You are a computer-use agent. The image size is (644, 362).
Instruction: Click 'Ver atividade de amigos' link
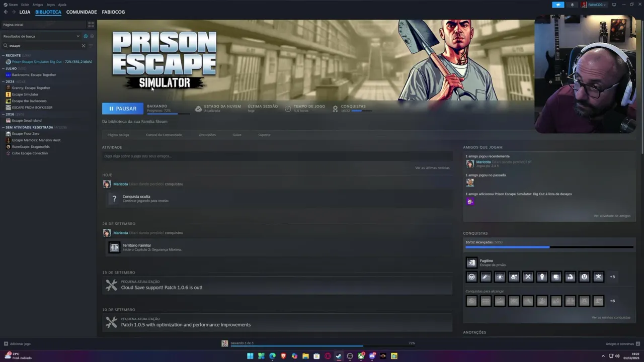click(612, 216)
